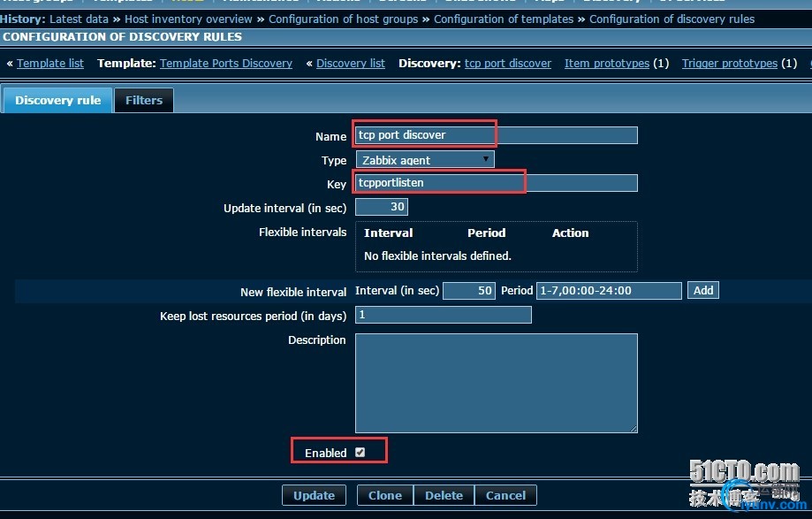The width and height of the screenshot is (812, 519).
Task: Click the Action column header
Action: (x=570, y=233)
